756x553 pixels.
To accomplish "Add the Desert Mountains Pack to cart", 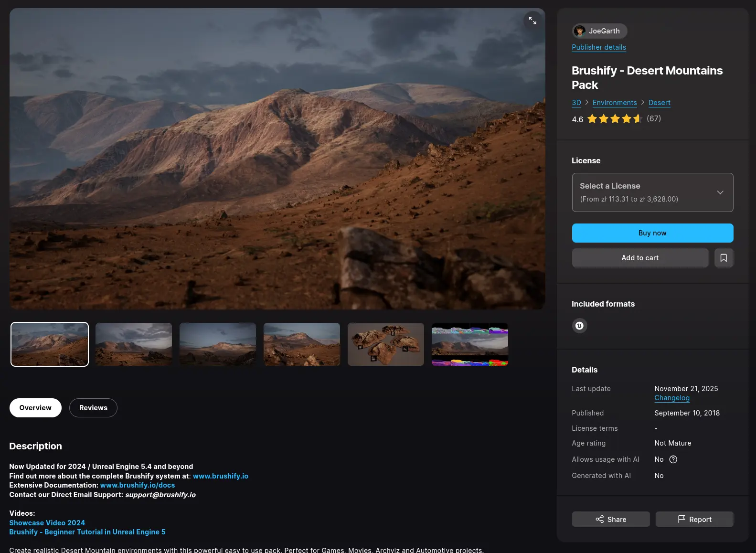I will [639, 258].
